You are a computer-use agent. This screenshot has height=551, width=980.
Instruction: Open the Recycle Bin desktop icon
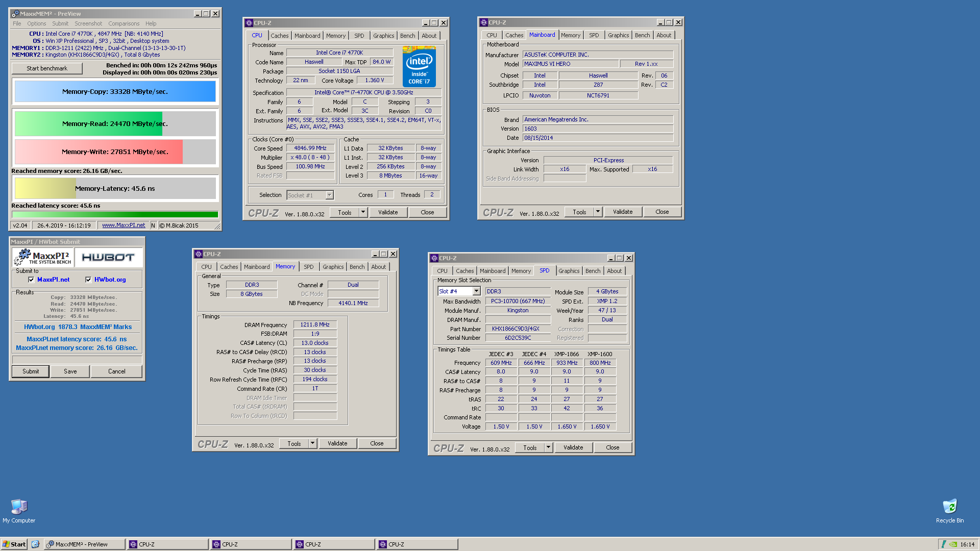(950, 511)
